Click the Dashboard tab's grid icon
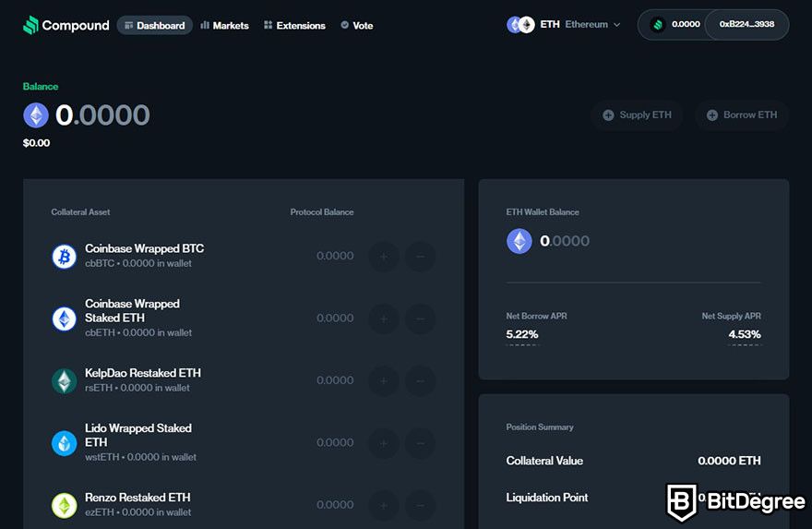The width and height of the screenshot is (812, 529). pyautogui.click(x=129, y=25)
